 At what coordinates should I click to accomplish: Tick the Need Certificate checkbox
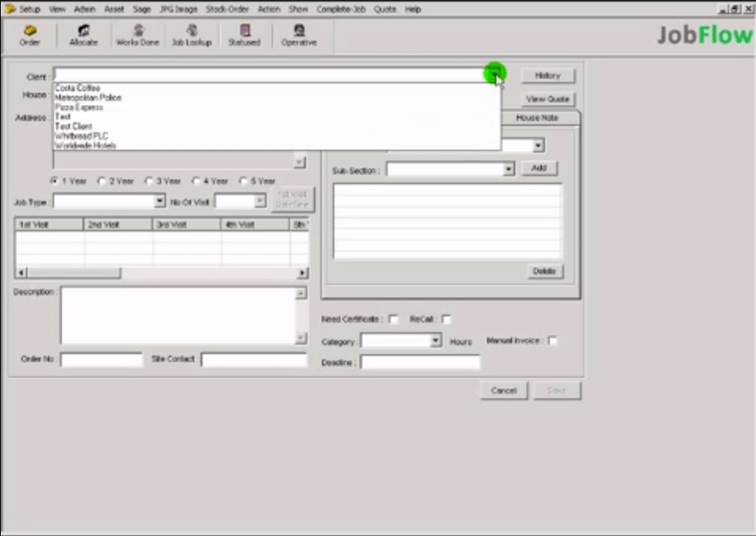393,320
